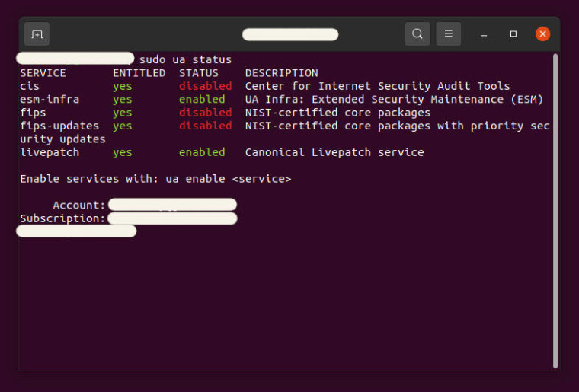Click the DESCRIPTION column header
The height and width of the screenshot is (392, 579).
click(x=281, y=73)
